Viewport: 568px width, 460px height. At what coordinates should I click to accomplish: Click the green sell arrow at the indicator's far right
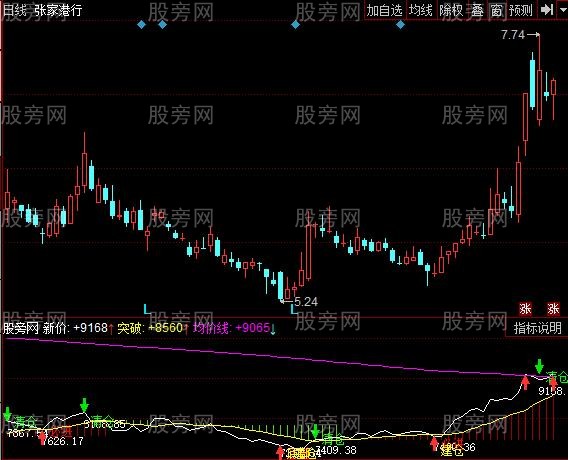point(539,366)
